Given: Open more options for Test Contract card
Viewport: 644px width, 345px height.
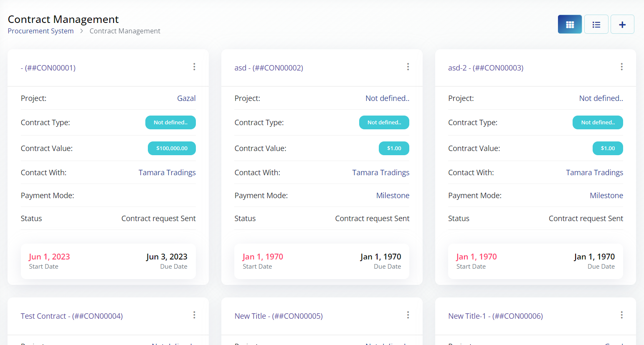Looking at the screenshot, I should point(194,315).
